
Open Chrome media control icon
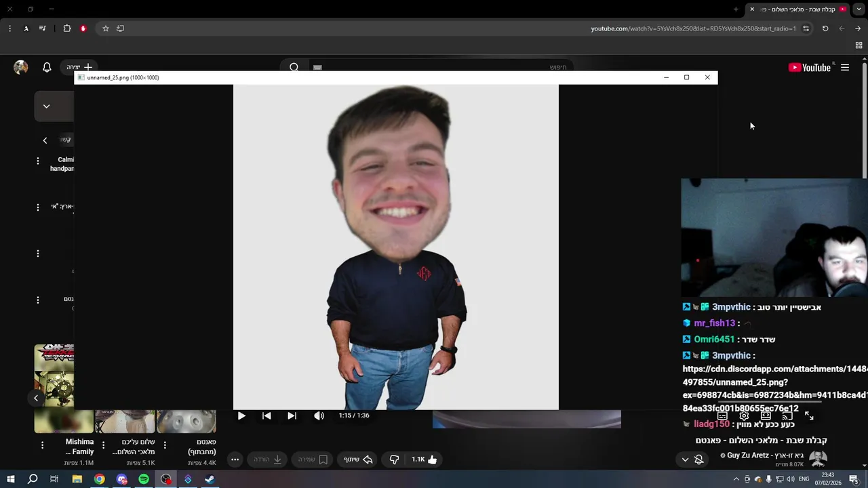pos(43,28)
